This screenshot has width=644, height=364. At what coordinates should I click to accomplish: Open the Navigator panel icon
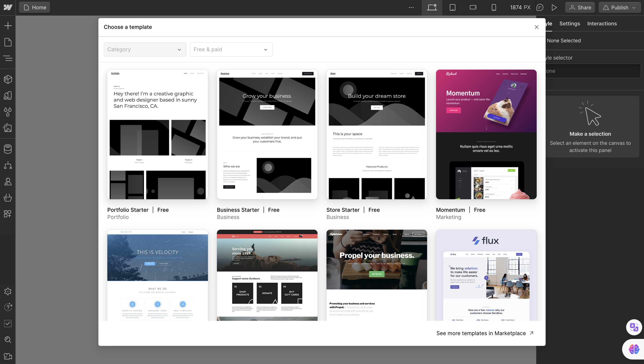8,58
